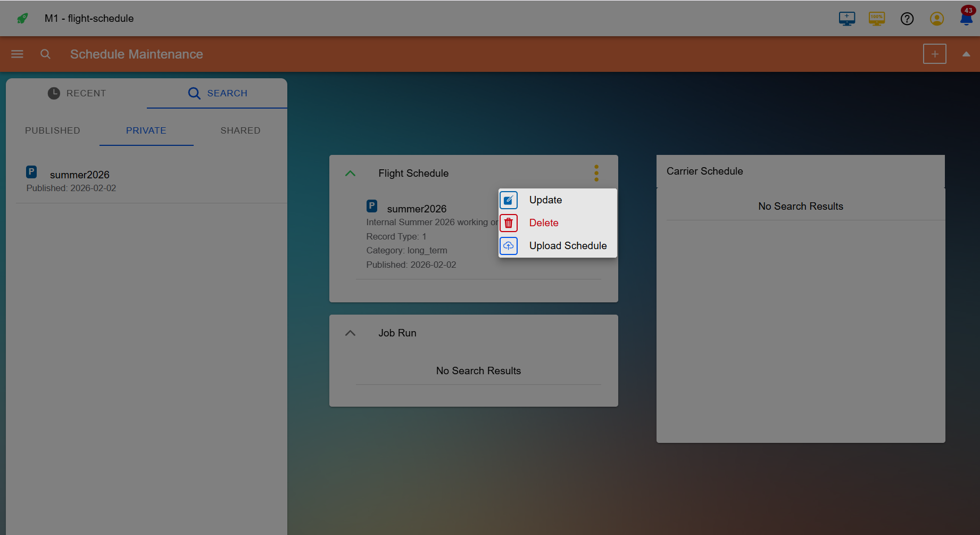Click the search magnifier in orange toolbar
This screenshot has width=980, height=535.
click(46, 54)
